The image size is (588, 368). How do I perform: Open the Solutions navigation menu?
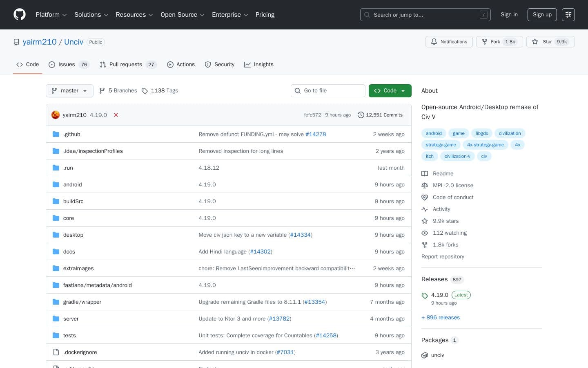(x=91, y=15)
